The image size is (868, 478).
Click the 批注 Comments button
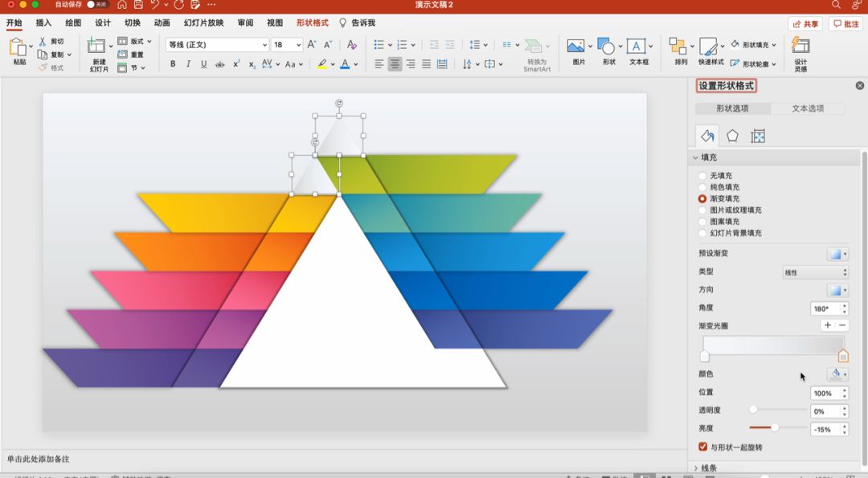pos(846,24)
